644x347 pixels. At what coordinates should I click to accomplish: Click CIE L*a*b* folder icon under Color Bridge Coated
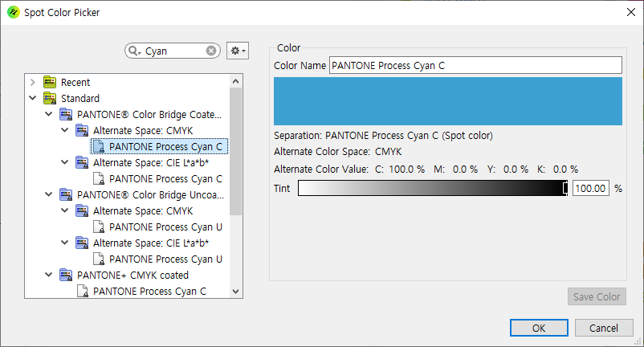82,162
